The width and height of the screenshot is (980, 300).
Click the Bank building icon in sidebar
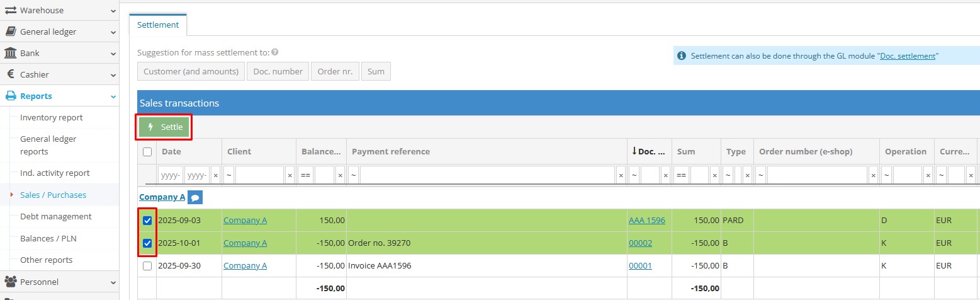[11, 53]
